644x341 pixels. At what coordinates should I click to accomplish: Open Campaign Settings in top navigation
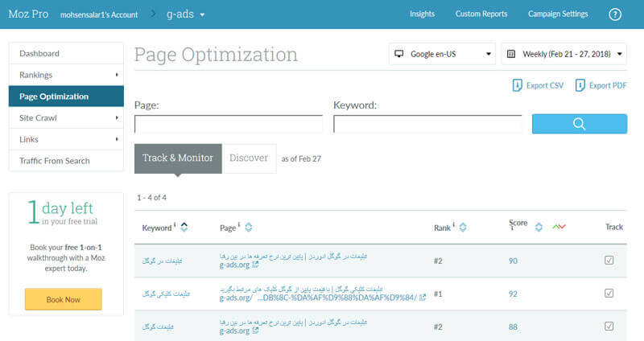click(x=558, y=14)
